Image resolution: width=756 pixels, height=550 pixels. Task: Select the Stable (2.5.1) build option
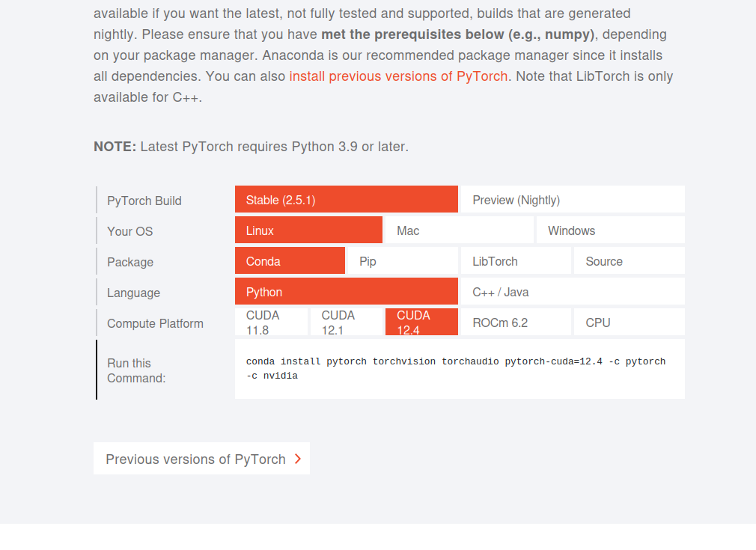346,199
